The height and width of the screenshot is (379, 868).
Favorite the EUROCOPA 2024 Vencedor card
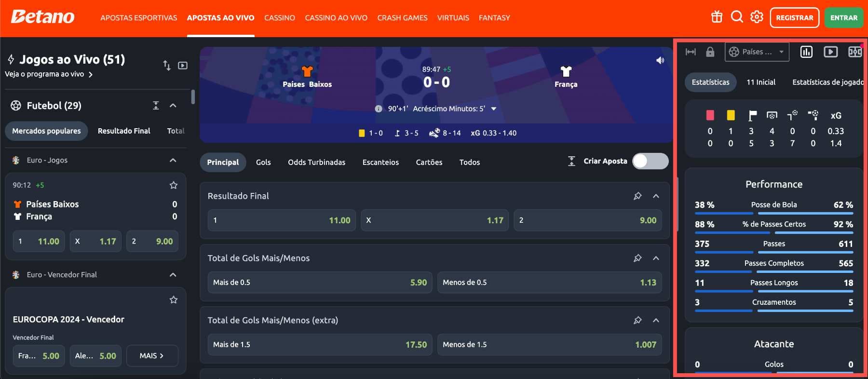pyautogui.click(x=174, y=300)
